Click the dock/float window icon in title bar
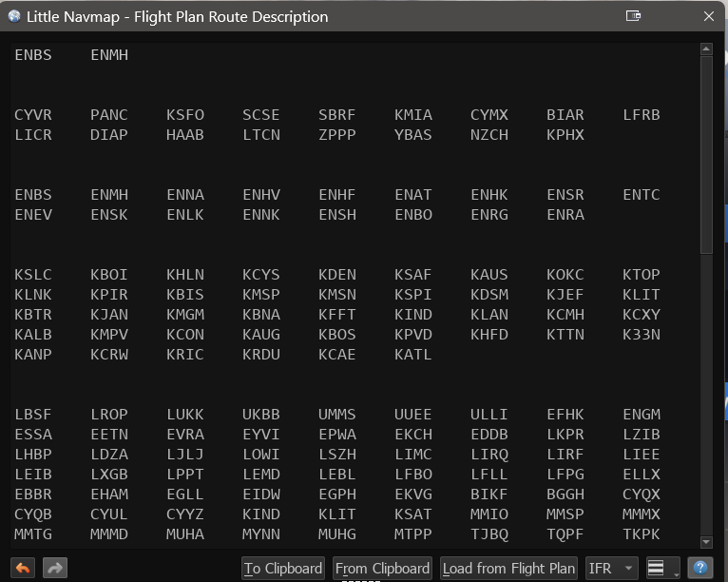728x582 pixels. point(633,16)
